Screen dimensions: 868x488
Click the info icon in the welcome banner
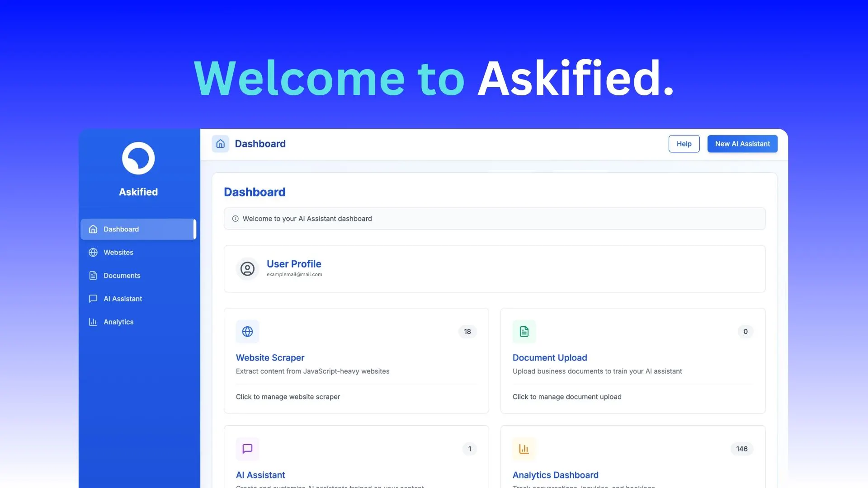[235, 219]
